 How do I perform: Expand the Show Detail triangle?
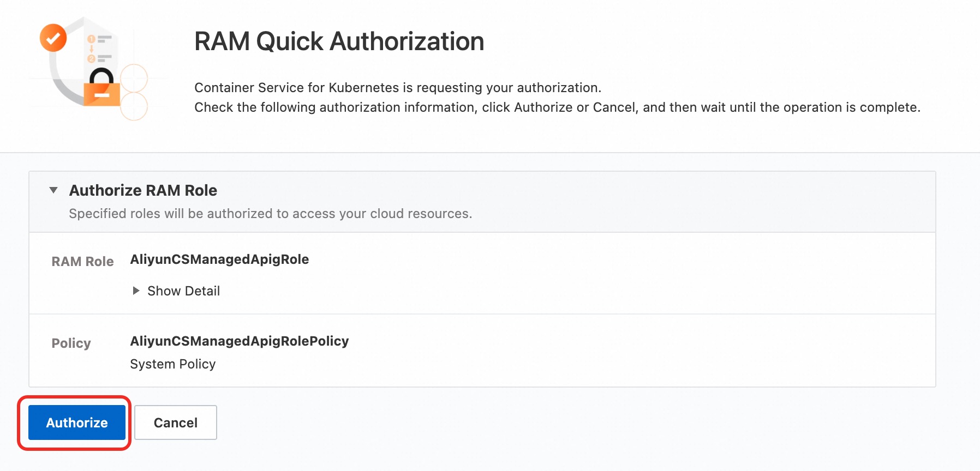click(x=136, y=291)
